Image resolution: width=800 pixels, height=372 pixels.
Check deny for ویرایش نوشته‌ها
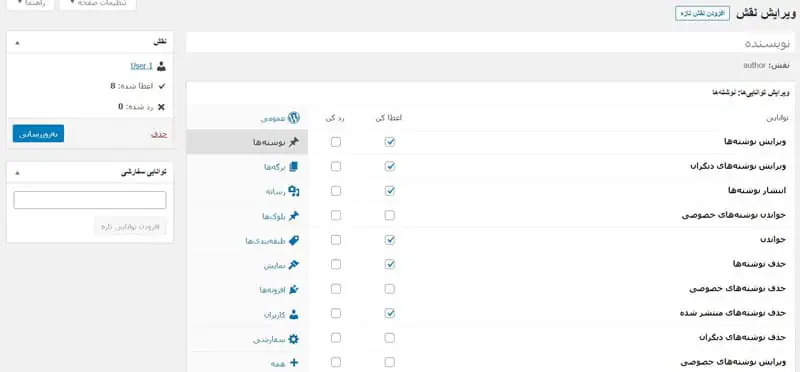(x=336, y=142)
